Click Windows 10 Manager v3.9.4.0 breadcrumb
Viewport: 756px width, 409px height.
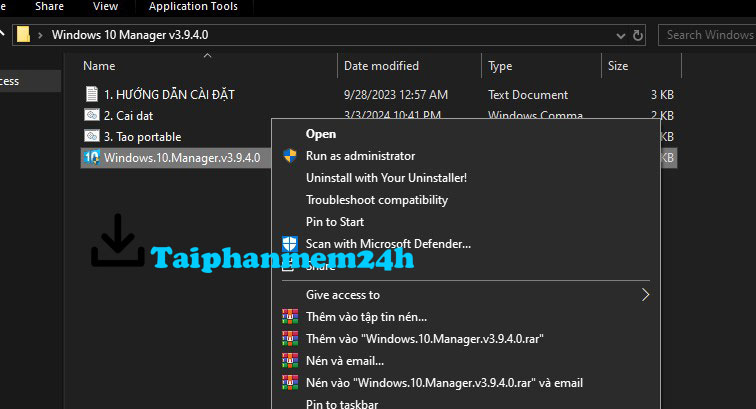(x=130, y=35)
